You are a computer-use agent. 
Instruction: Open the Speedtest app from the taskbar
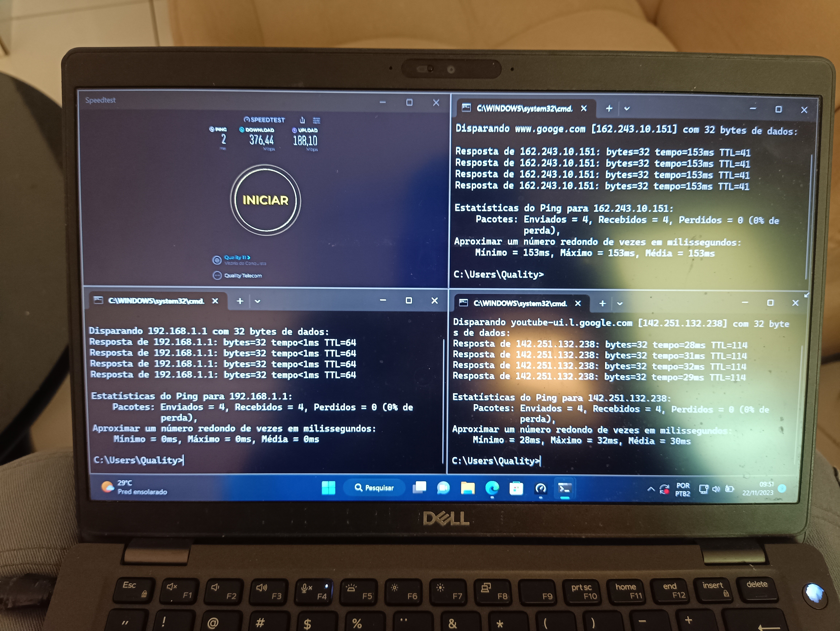tap(540, 489)
